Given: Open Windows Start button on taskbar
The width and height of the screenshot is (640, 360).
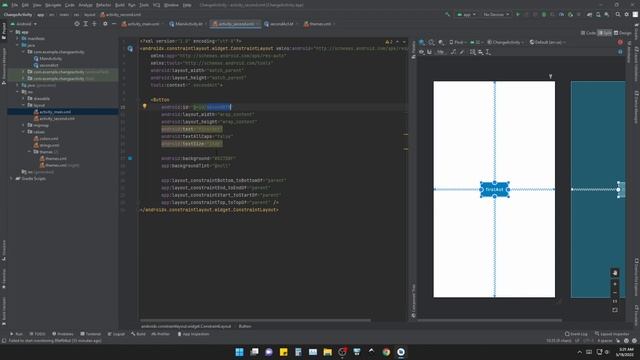Looking at the screenshot, I should point(240,352).
